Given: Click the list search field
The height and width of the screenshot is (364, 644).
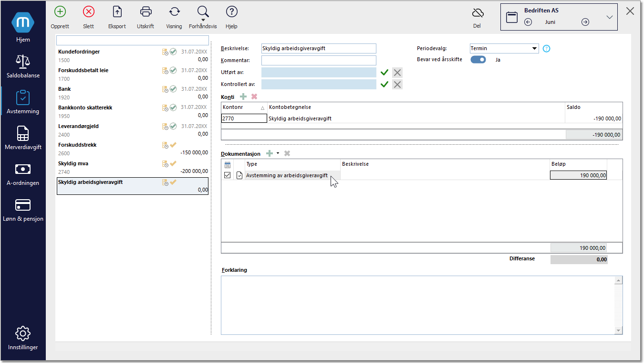Looking at the screenshot, I should tap(133, 40).
